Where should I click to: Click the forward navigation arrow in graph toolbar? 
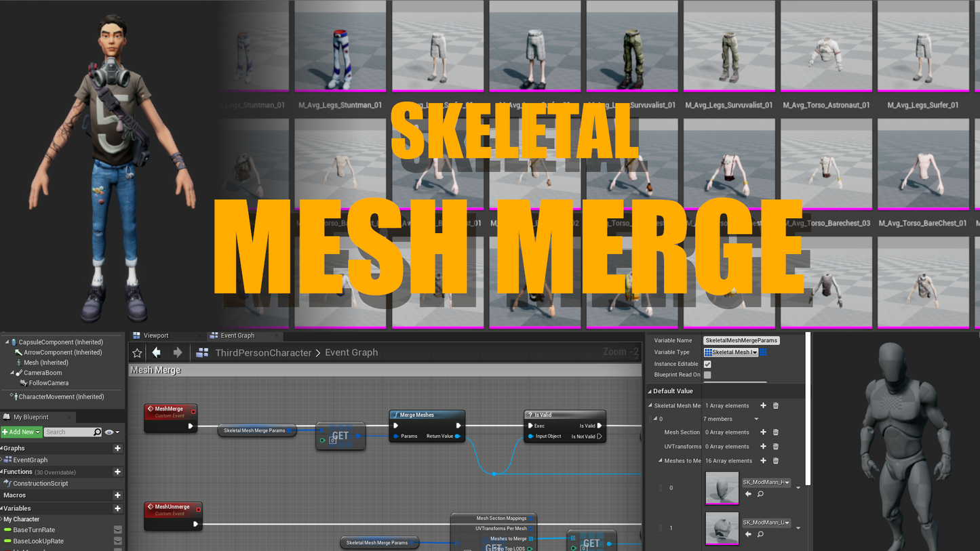click(177, 352)
